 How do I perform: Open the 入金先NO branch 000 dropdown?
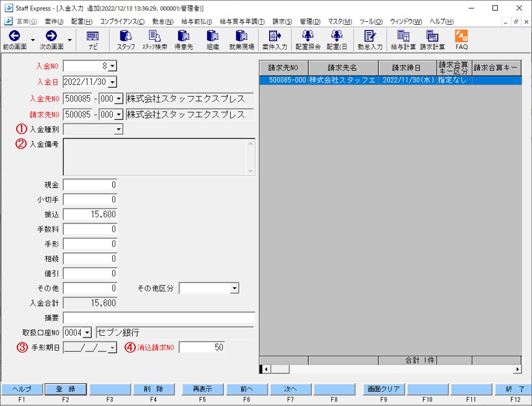(118, 99)
